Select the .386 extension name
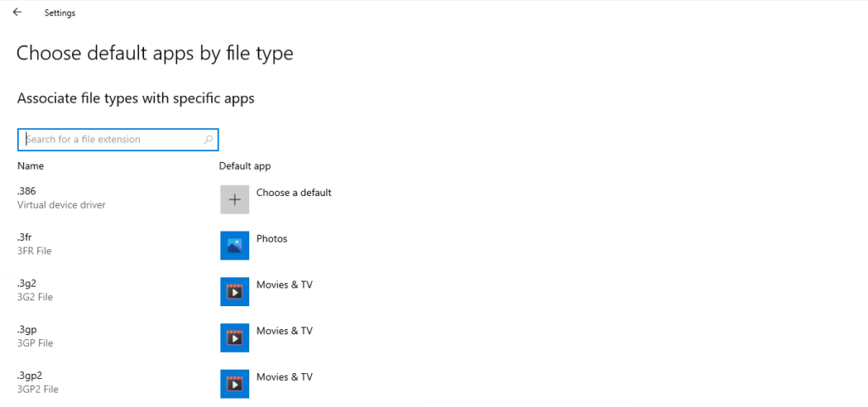 (x=26, y=192)
